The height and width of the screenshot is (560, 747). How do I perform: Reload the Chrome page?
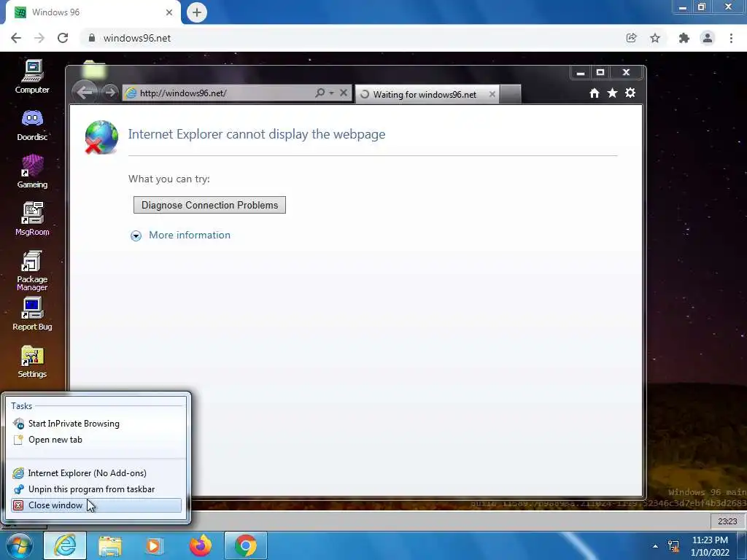point(63,38)
